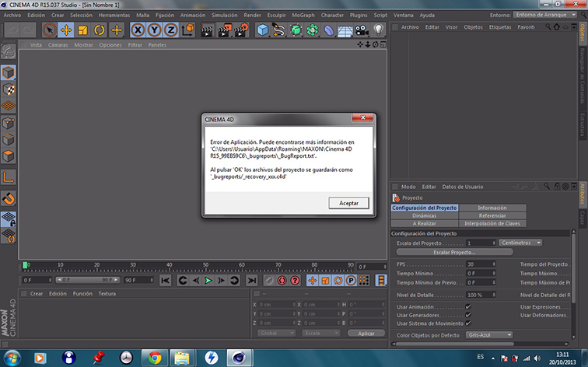Open the Entorno de Arranque dropdown
The image size is (588, 367).
click(545, 15)
